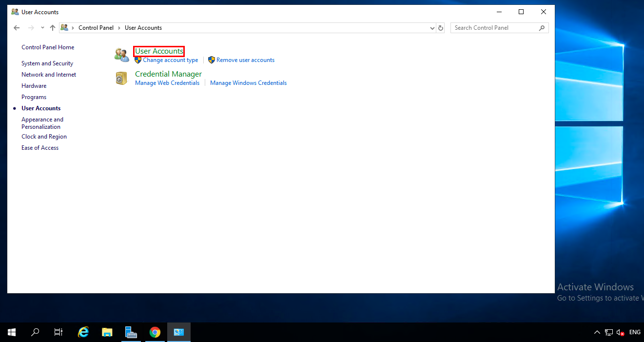Go to Control Panel Home
The width and height of the screenshot is (644, 342).
pos(48,47)
